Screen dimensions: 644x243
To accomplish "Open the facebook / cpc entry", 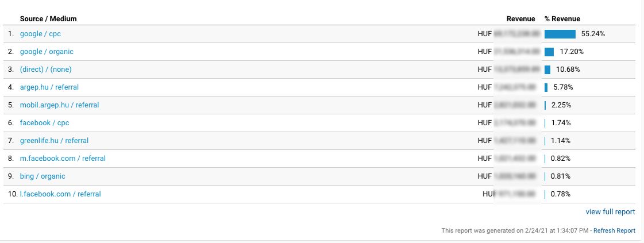I will coord(44,123).
